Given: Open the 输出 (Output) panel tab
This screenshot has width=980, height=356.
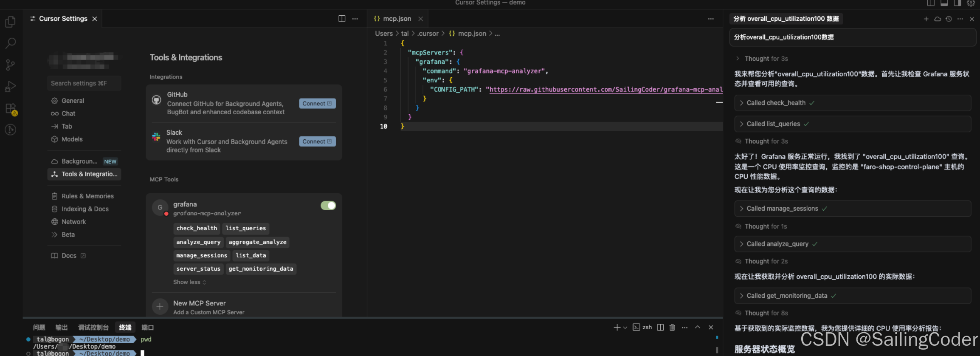Looking at the screenshot, I should tap(62, 327).
